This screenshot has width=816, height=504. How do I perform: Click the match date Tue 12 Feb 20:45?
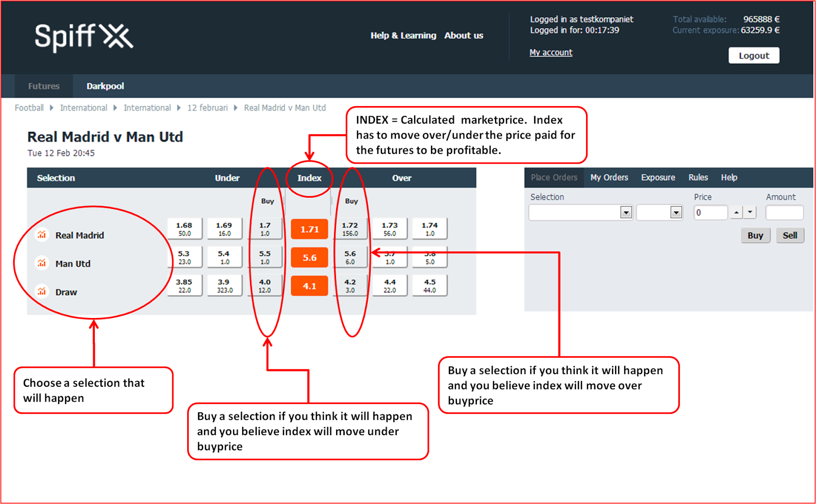pos(61,153)
